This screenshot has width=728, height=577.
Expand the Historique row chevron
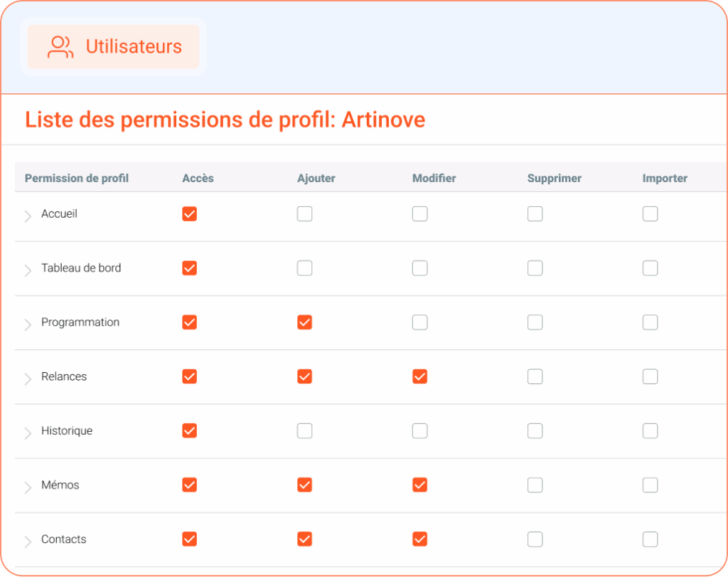[28, 433]
